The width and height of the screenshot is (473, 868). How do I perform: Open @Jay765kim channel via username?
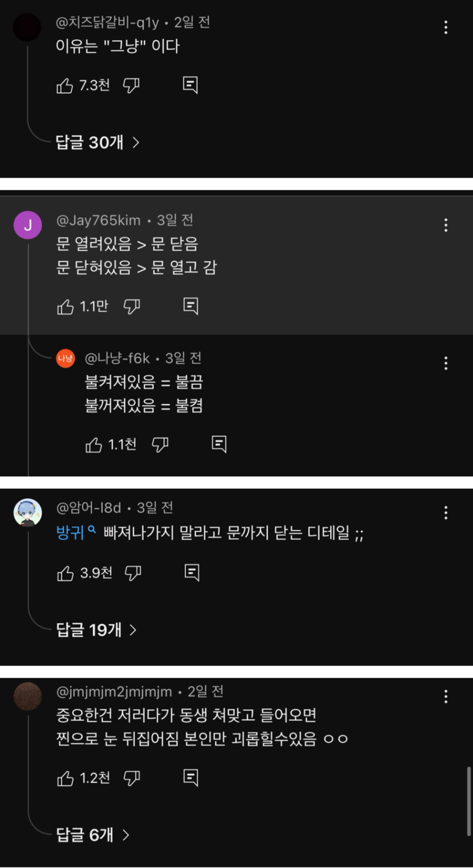point(99,220)
